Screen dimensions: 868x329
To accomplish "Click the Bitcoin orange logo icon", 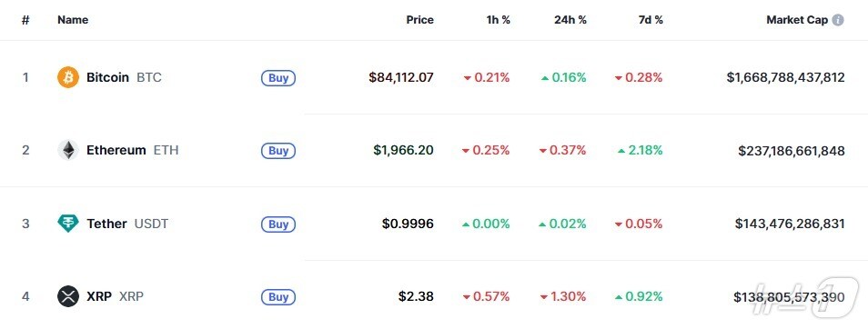I will coord(68,77).
